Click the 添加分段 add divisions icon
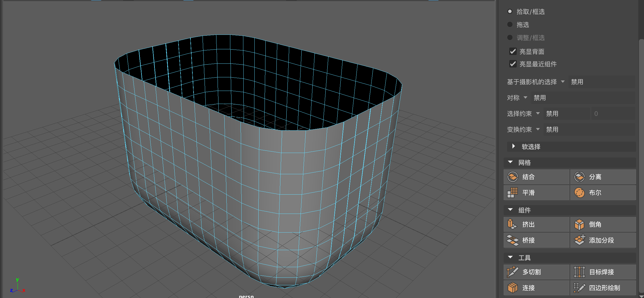 pyautogui.click(x=579, y=240)
